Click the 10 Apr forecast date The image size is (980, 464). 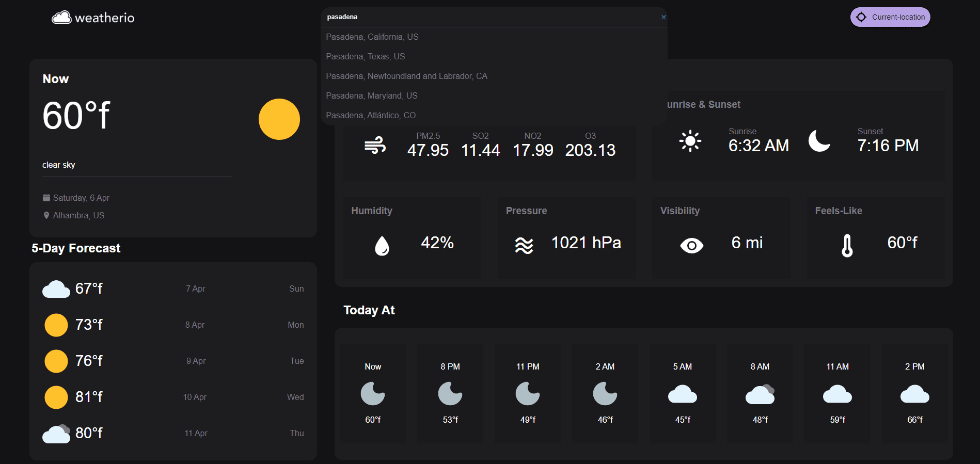click(195, 397)
